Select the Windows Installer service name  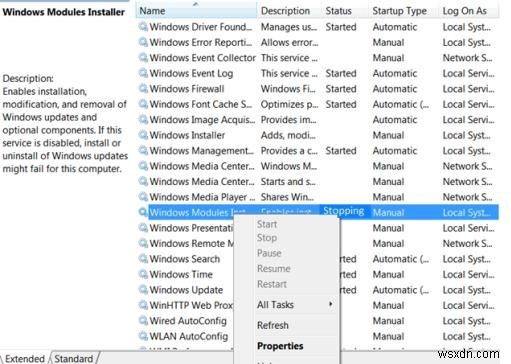(x=187, y=135)
